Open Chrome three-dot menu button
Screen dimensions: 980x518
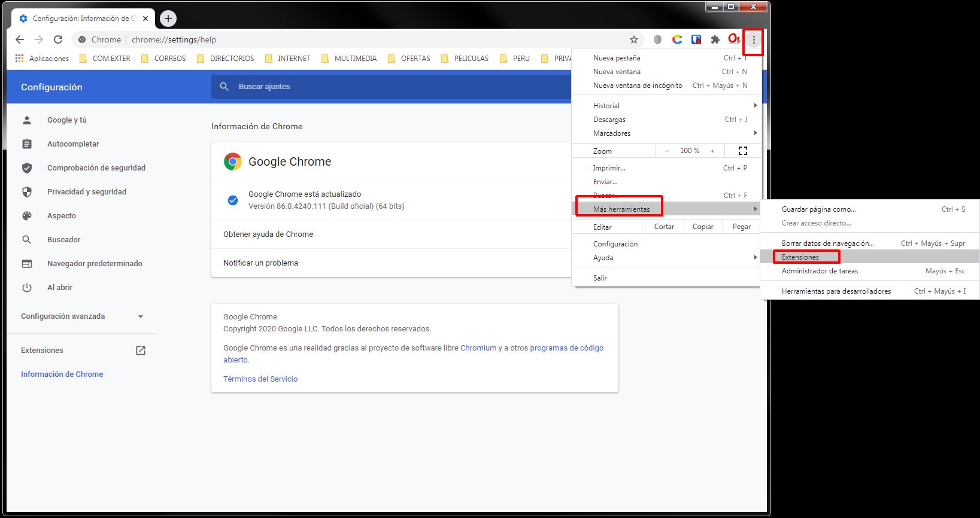click(x=754, y=40)
